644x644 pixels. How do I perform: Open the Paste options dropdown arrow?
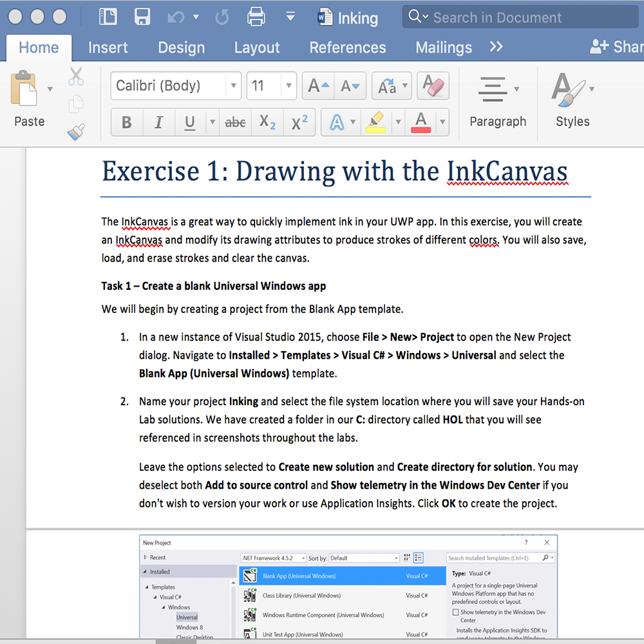tap(50, 89)
